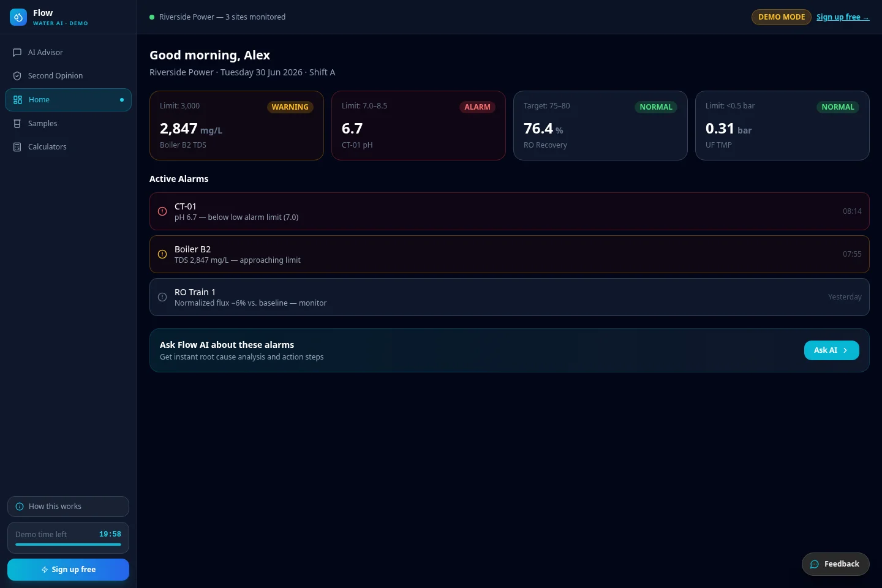Click the Samples beaker icon
Screen dimensions: 882x588
point(17,124)
